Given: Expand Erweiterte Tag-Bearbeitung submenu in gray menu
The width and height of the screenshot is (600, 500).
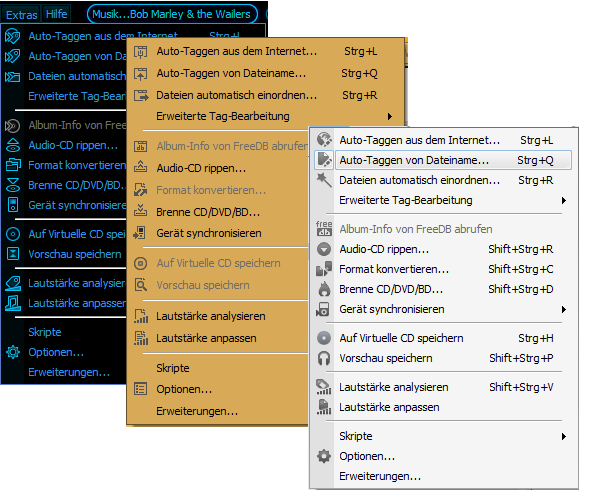Looking at the screenshot, I should click(564, 201).
